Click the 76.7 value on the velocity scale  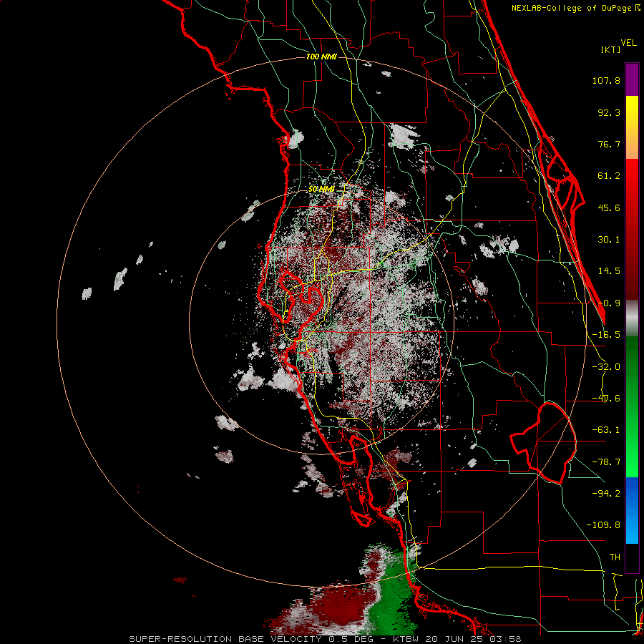(609, 144)
